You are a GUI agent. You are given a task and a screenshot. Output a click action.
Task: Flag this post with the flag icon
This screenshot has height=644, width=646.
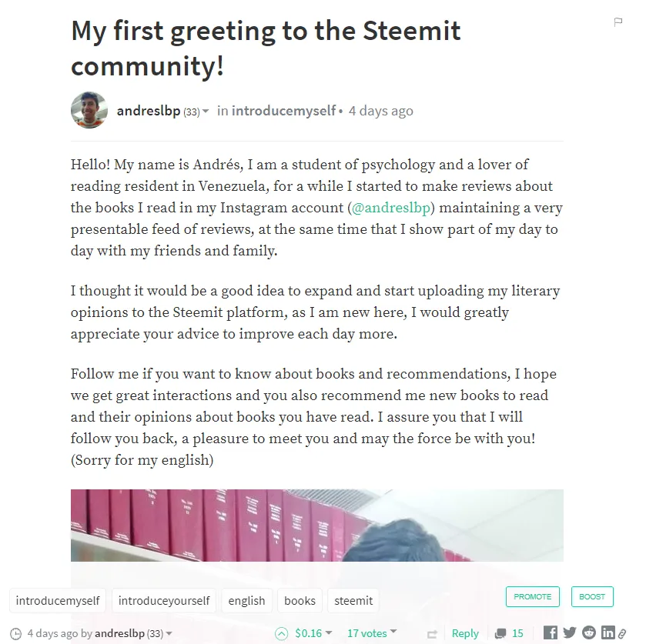(618, 22)
